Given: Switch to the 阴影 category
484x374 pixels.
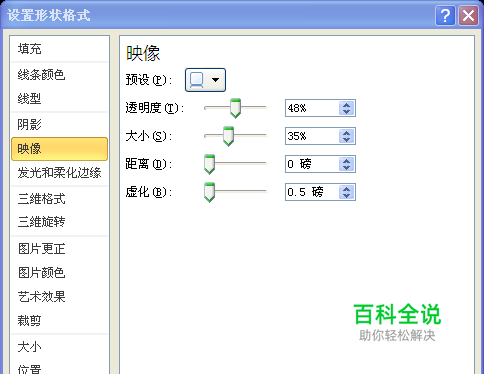Looking at the screenshot, I should (x=59, y=125).
